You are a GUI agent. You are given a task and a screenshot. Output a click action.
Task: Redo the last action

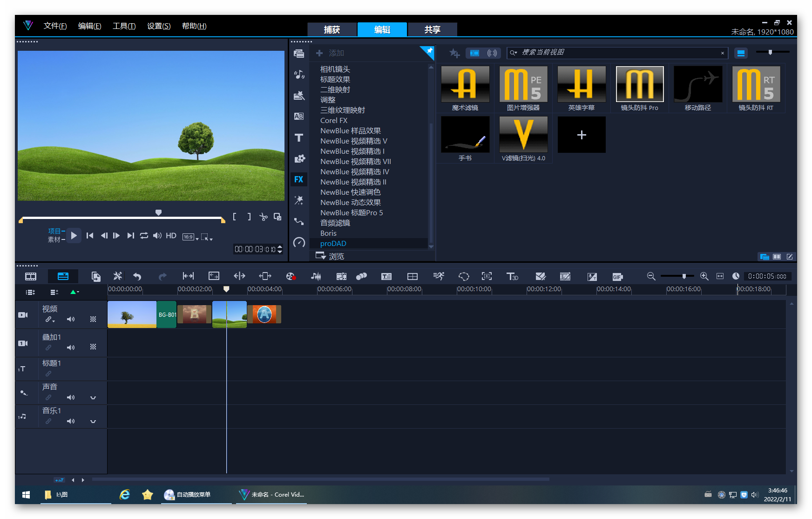(x=162, y=276)
